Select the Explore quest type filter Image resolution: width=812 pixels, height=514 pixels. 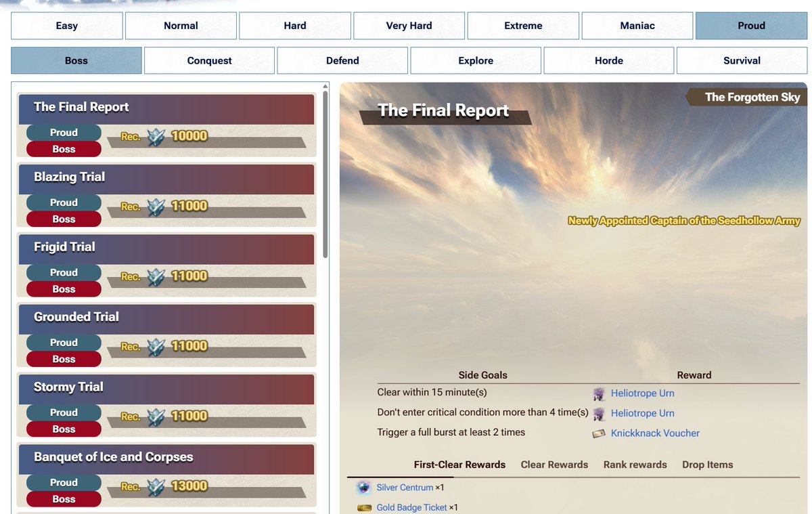(x=476, y=60)
